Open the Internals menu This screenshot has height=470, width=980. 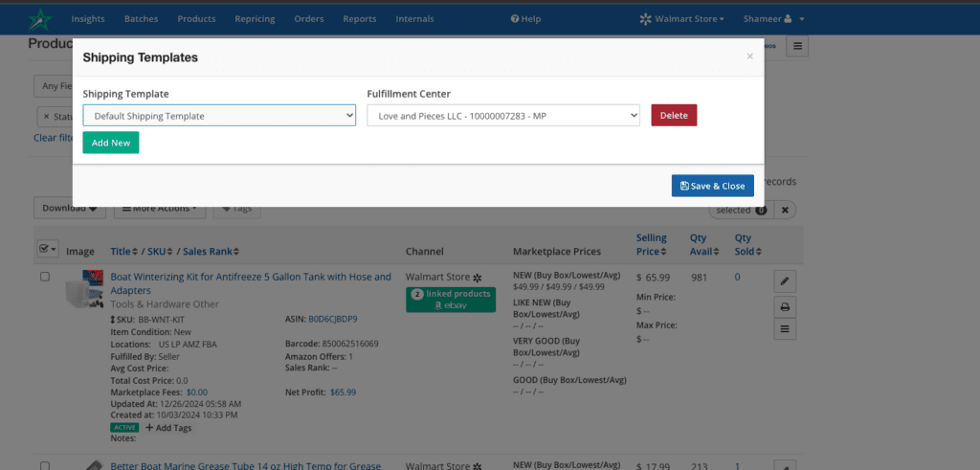coord(414,19)
